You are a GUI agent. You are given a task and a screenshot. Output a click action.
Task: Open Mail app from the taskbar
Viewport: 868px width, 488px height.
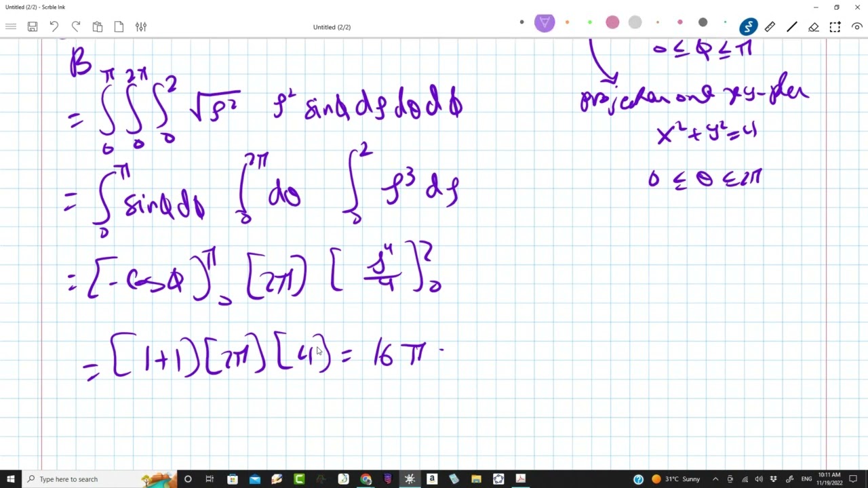tap(254, 479)
